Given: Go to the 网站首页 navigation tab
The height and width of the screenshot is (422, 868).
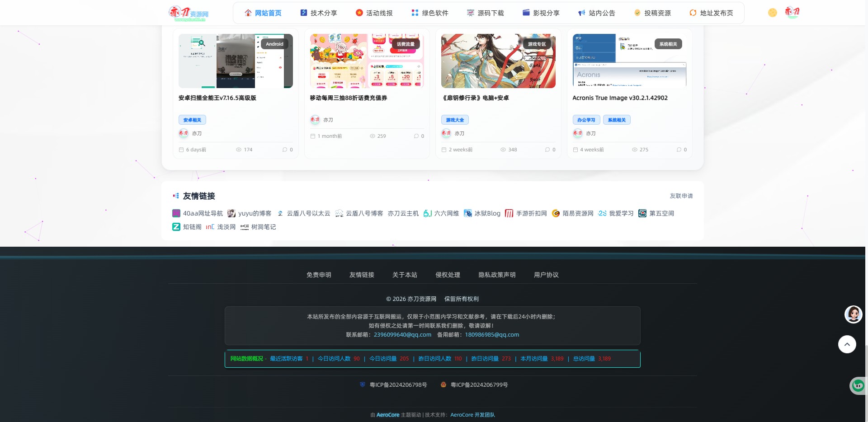Looking at the screenshot, I should [x=263, y=13].
